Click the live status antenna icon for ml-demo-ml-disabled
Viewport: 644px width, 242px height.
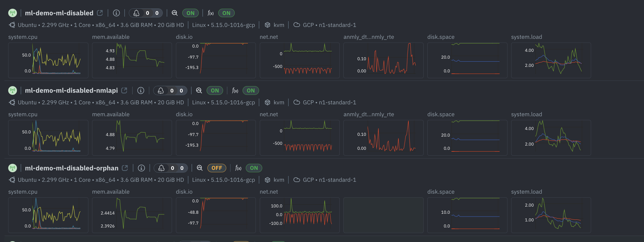12,13
